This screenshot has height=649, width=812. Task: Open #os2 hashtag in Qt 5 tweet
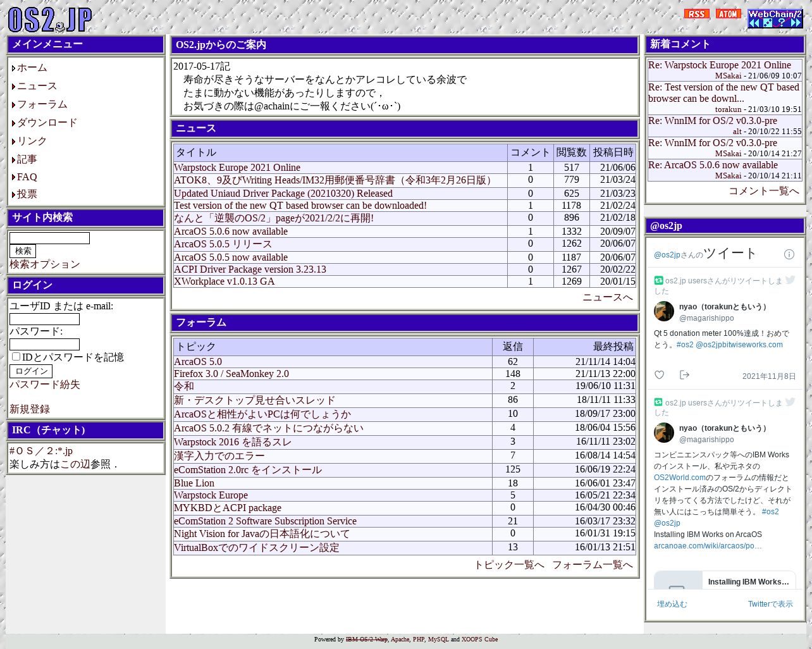(685, 345)
